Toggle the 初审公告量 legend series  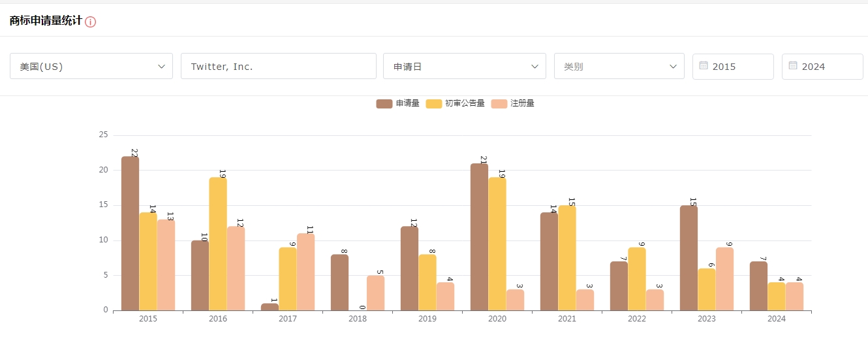456,103
